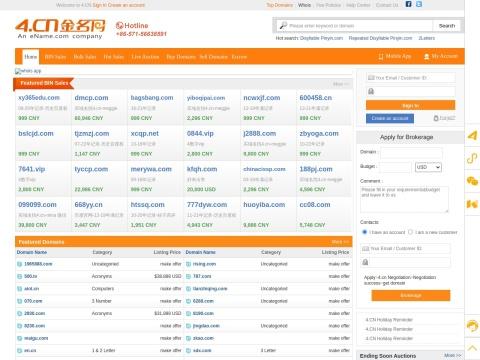The width and height of the screenshot is (480, 360).
Task: Click the broken whois app image
Action: pyautogui.click(x=28, y=71)
